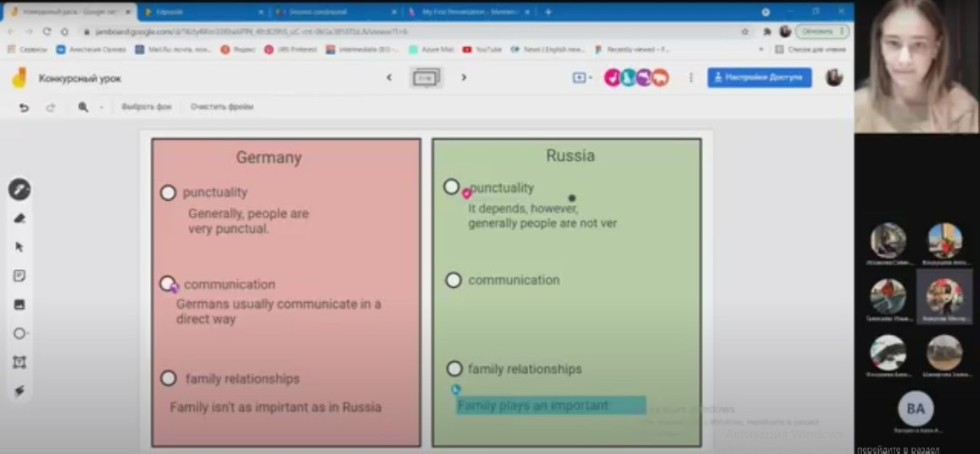Click the present-to-meeting icon
980x454 pixels.
pos(579,78)
